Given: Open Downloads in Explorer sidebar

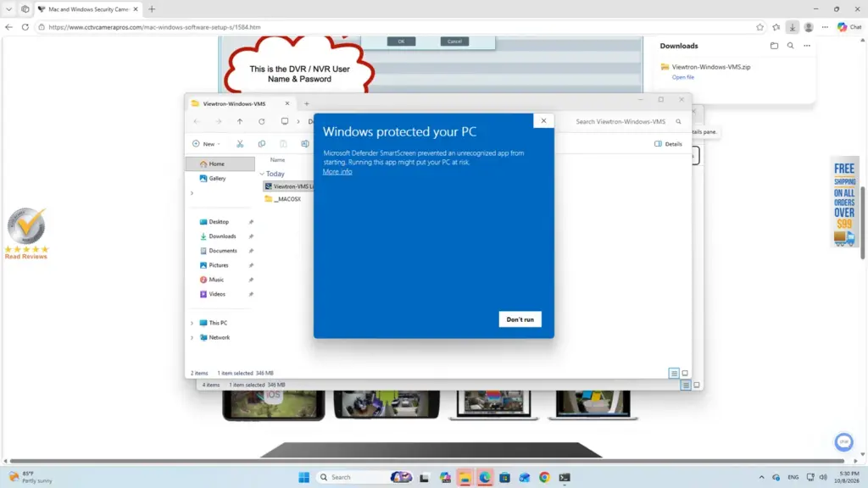Looking at the screenshot, I should 220,236.
